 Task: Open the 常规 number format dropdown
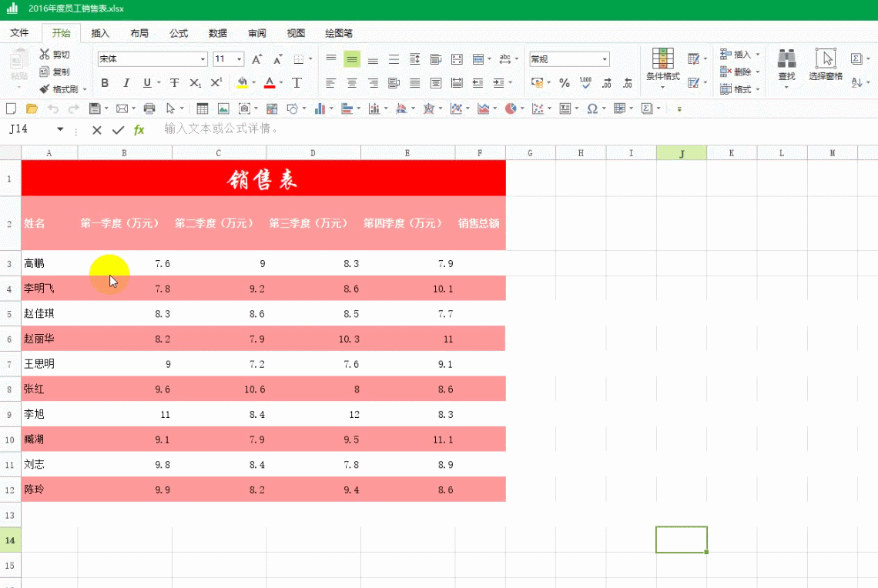click(605, 58)
